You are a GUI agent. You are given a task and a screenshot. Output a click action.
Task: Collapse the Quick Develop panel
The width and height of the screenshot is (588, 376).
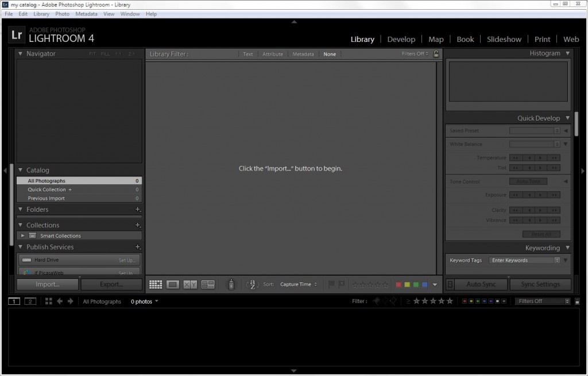pos(567,118)
